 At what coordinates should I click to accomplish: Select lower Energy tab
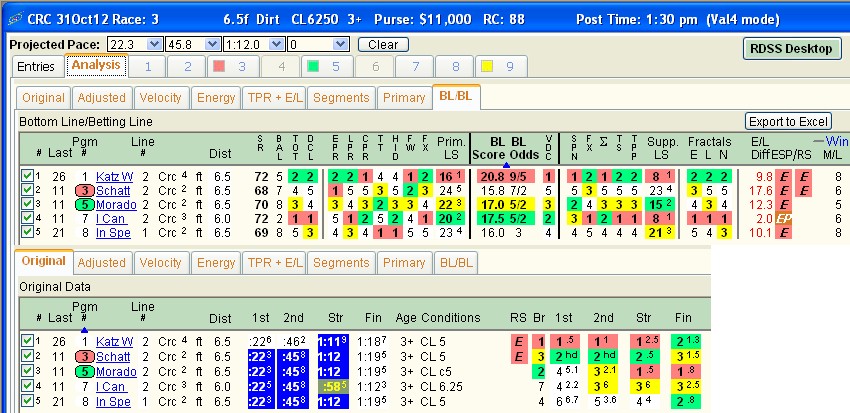[x=216, y=263]
